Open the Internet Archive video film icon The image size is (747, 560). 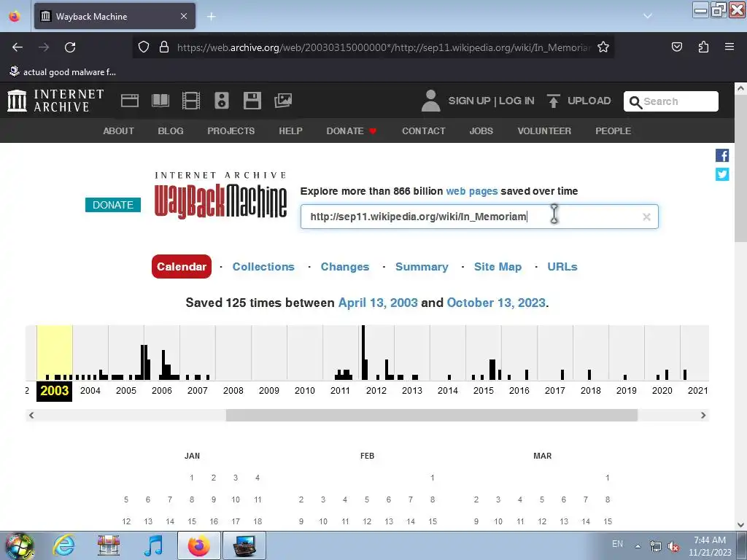point(191,101)
